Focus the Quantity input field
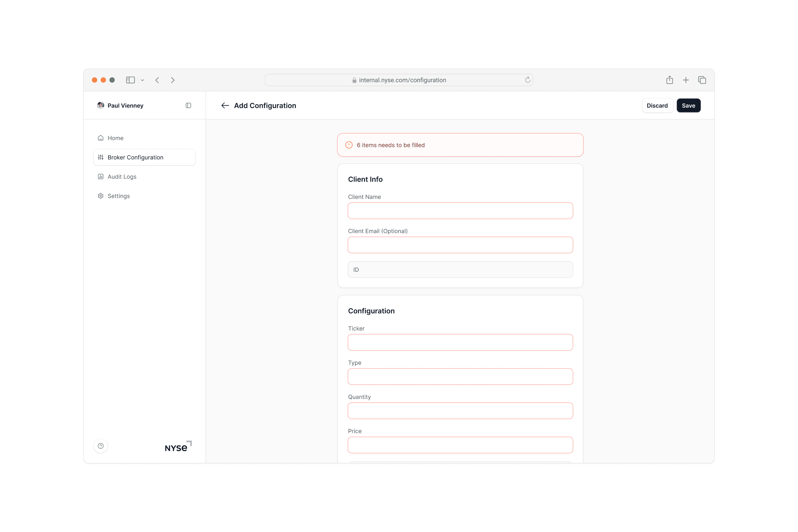Image resolution: width=798 pixels, height=532 pixels. tap(461, 411)
